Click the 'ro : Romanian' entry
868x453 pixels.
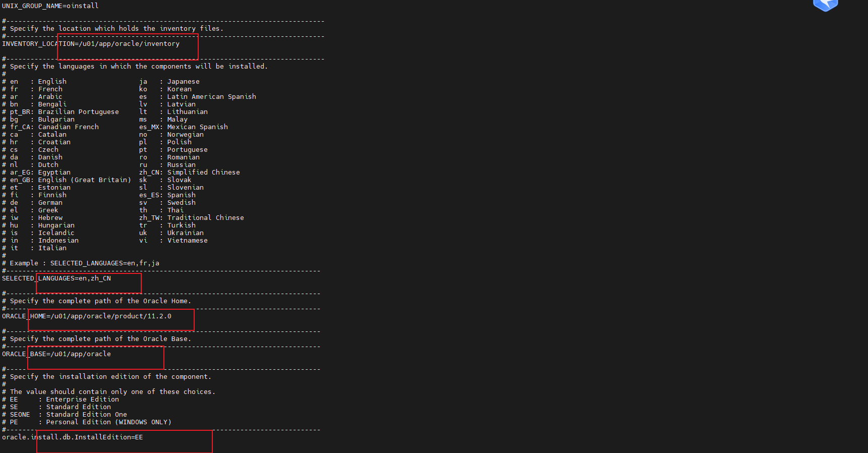pyautogui.click(x=169, y=157)
